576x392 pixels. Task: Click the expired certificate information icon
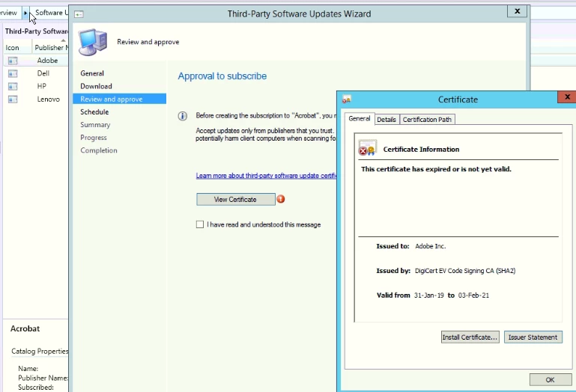[x=367, y=147]
